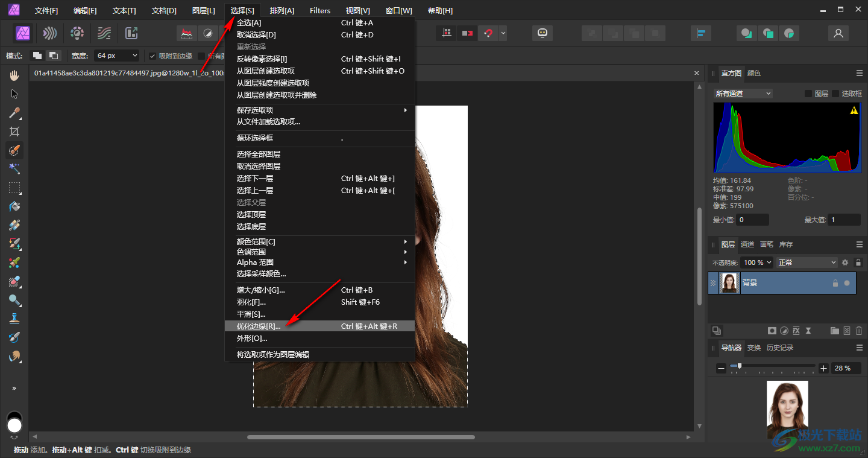Select the Zoom magnifier tool
This screenshot has width=868, height=458.
pyautogui.click(x=14, y=300)
